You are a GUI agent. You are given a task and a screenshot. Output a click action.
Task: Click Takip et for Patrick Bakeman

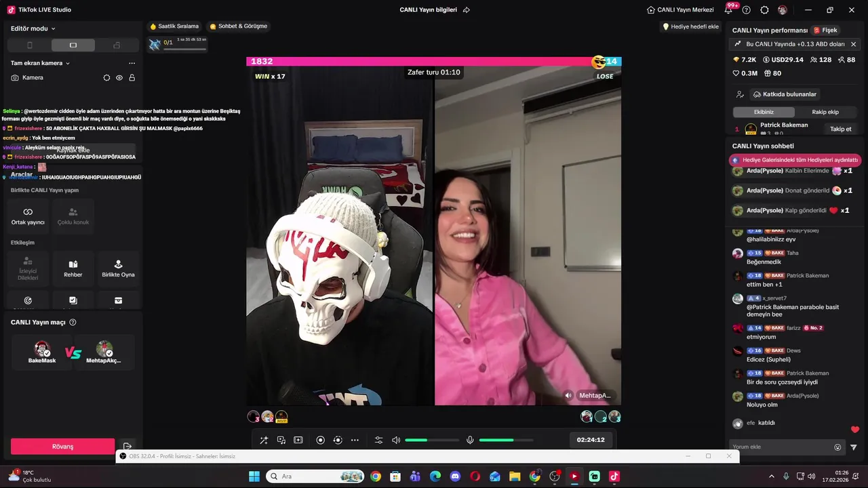[840, 129]
